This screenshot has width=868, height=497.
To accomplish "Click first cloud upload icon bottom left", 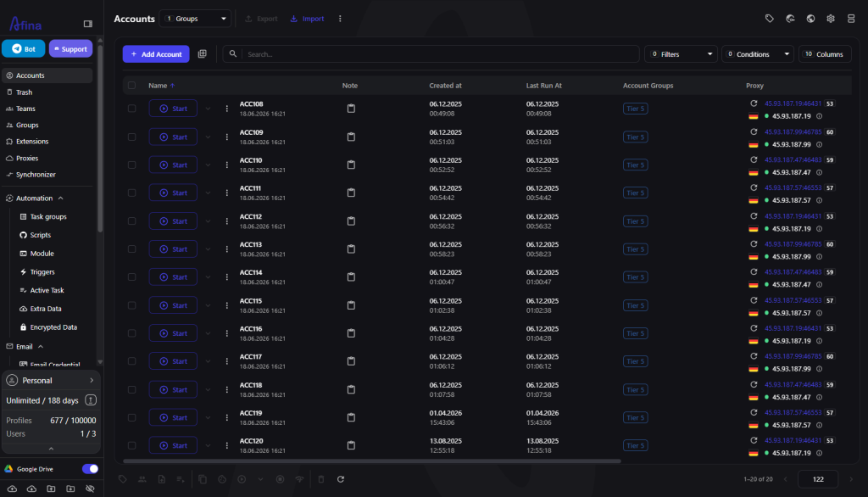I will 12,489.
